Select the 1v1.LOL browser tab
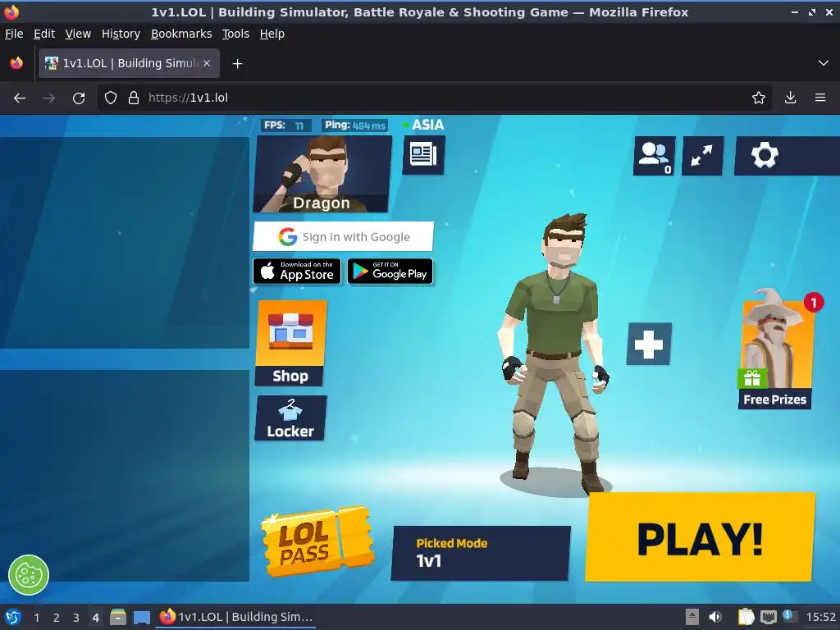840x630 pixels. 129,63
